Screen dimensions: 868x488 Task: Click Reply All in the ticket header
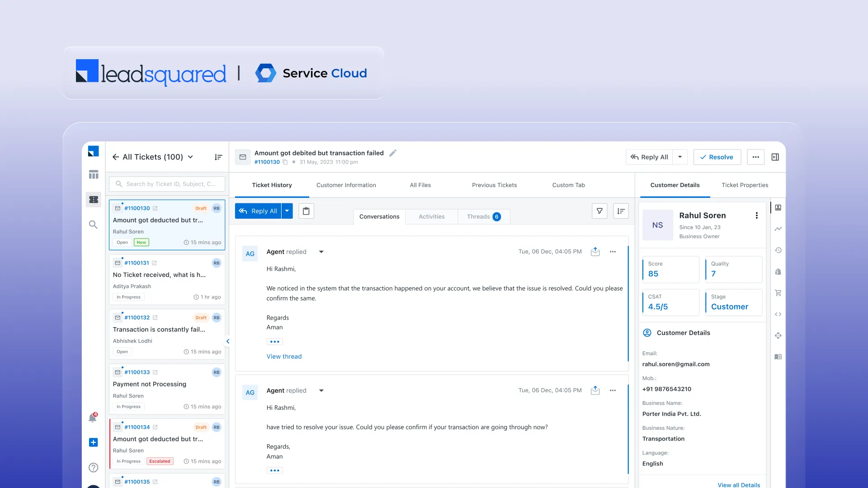coord(649,157)
